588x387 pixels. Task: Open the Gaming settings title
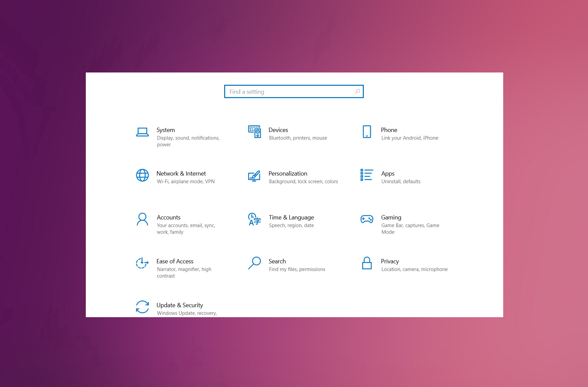(391, 217)
